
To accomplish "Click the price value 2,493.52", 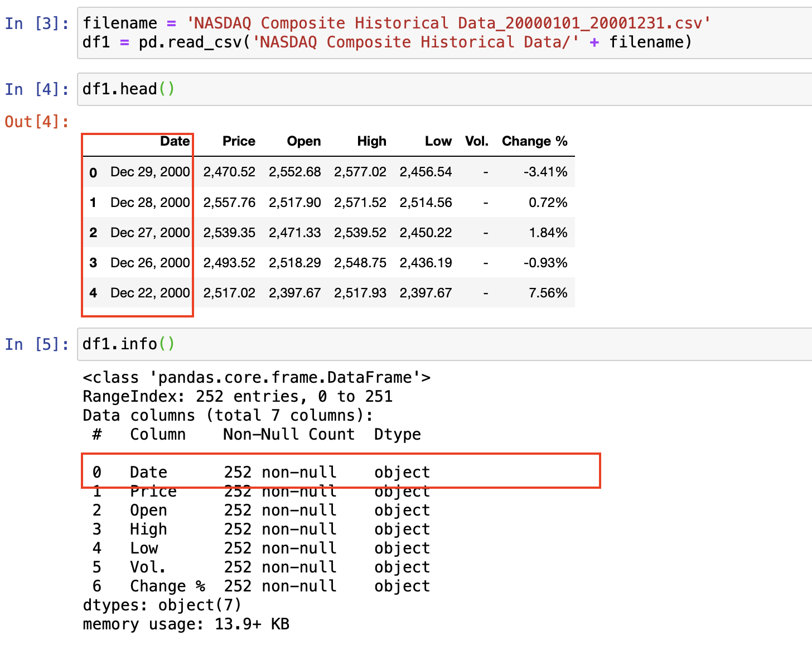I will [x=229, y=262].
